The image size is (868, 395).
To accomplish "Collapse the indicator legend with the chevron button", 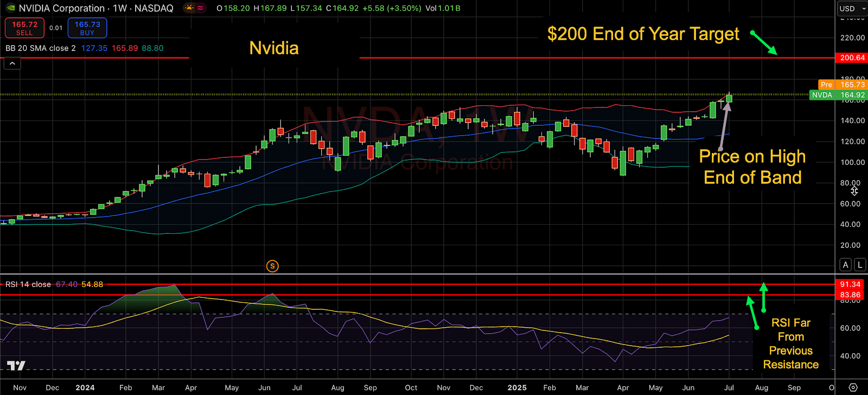I will pos(12,63).
